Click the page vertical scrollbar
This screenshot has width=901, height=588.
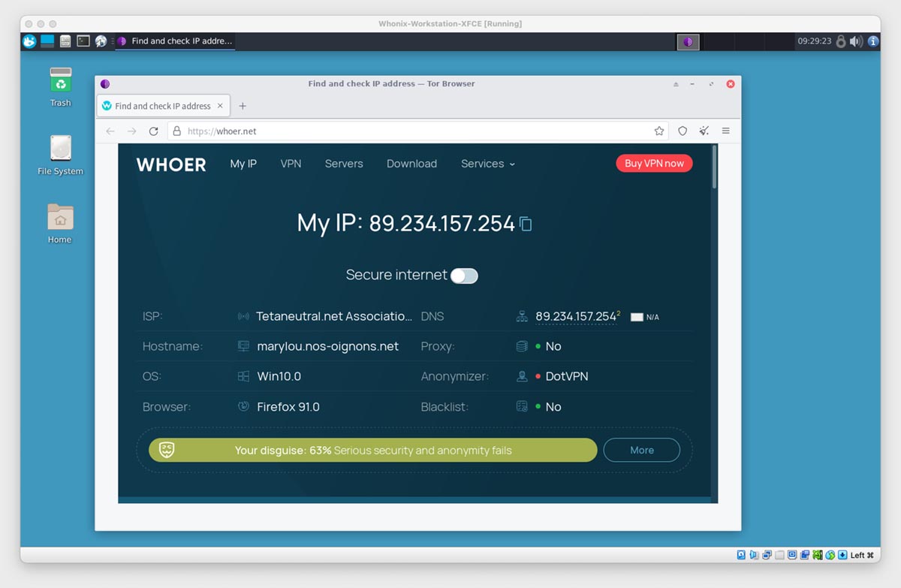pos(714,167)
